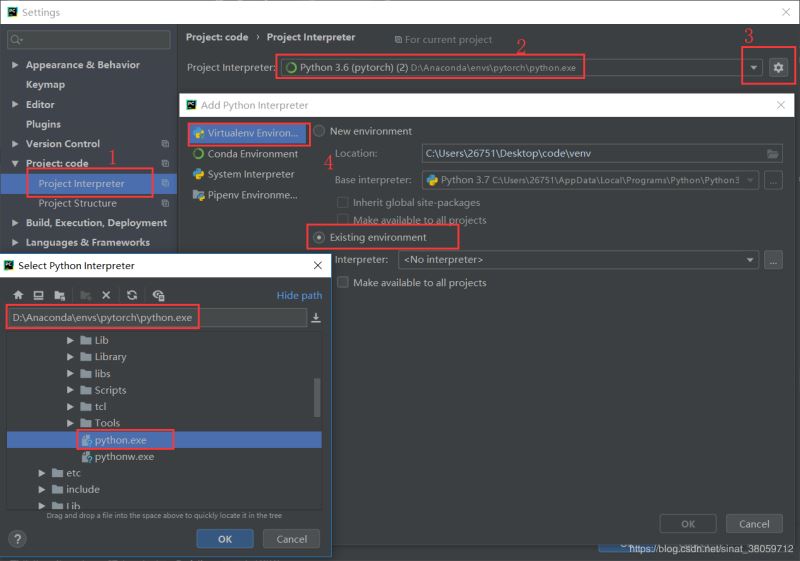Open Project Structure settings page
Screen dimensions: 800x561
(78, 203)
